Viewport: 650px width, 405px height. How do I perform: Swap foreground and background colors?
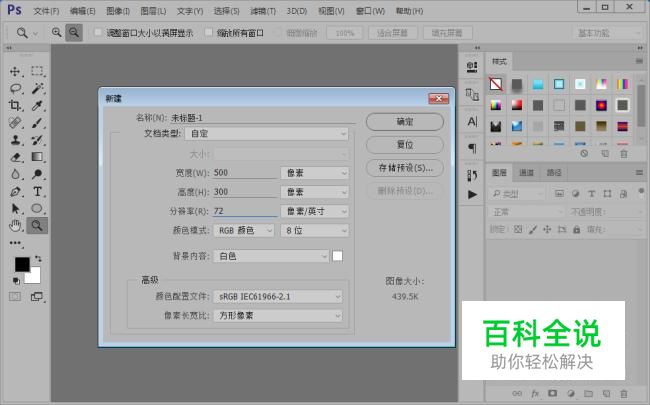pyautogui.click(x=38, y=258)
